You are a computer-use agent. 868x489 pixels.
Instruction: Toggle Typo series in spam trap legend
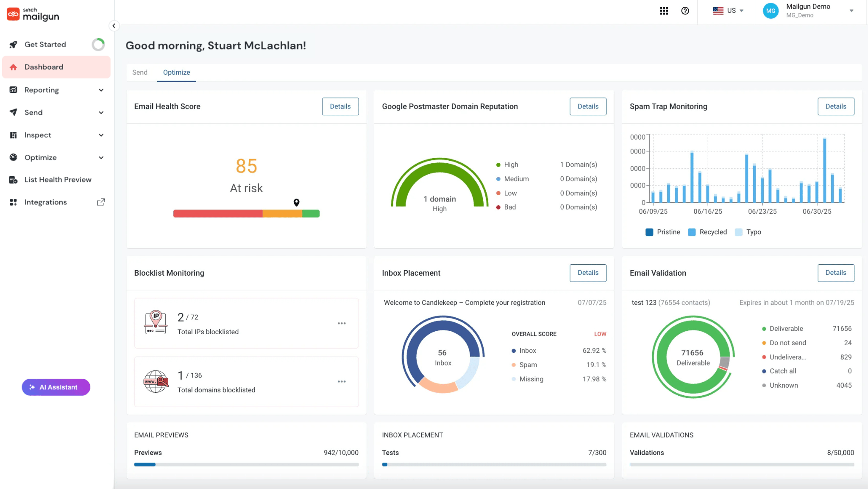click(748, 232)
